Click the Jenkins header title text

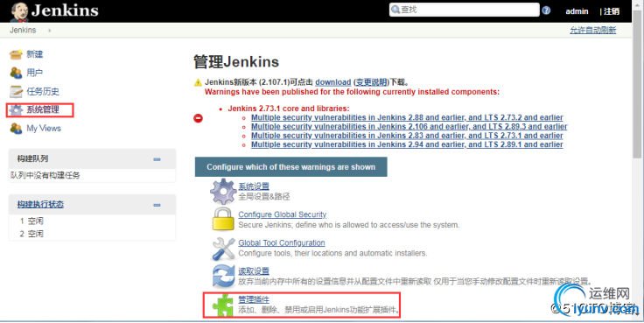(x=65, y=11)
